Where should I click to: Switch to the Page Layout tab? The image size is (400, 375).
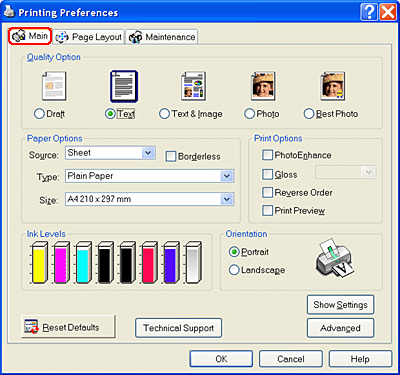click(x=89, y=37)
